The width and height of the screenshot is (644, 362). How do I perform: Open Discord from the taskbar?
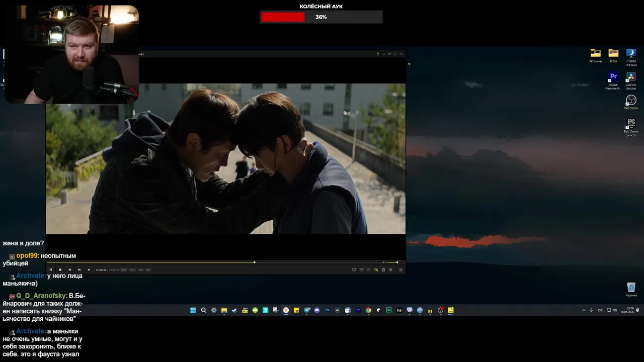[x=317, y=310]
